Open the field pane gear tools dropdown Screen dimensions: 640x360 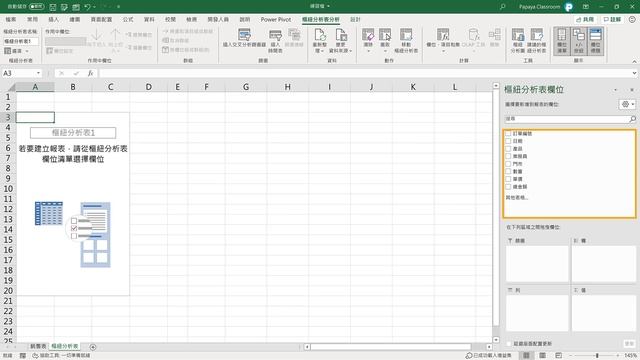[627, 104]
